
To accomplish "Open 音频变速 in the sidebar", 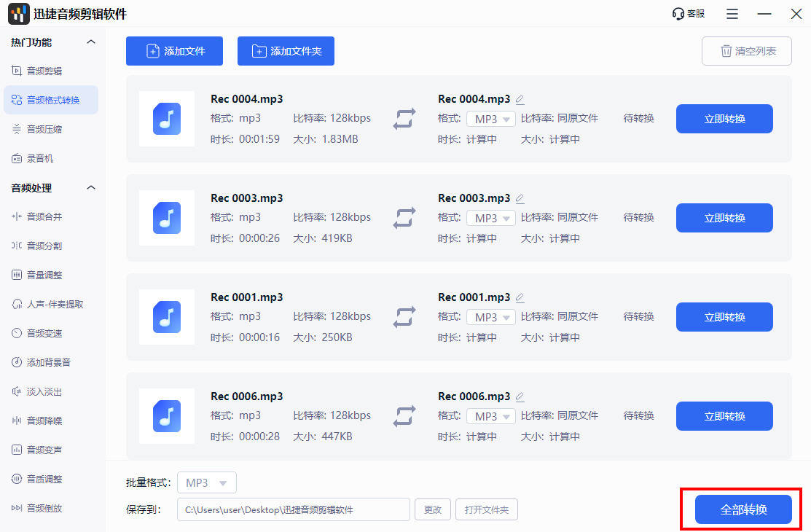I will pos(51,333).
